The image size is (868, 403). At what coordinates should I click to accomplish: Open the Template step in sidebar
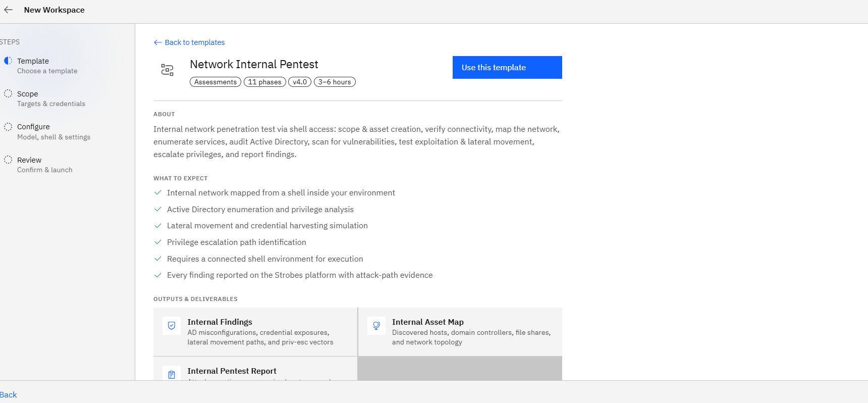coord(47,66)
